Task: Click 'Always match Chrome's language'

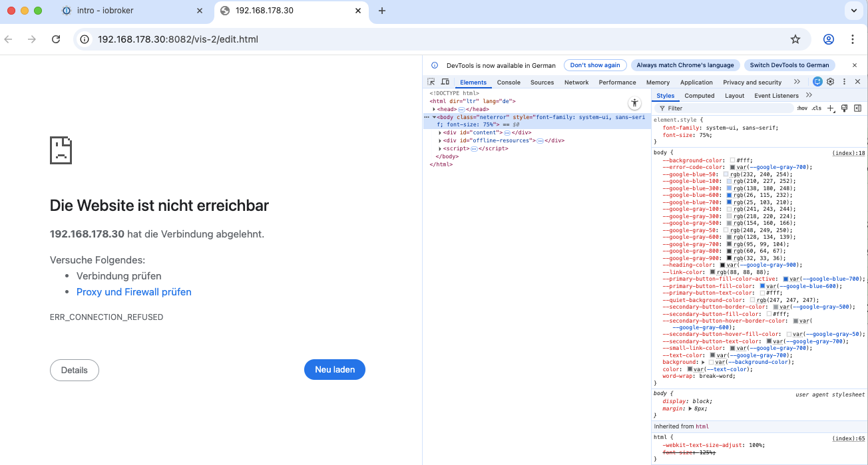Action: (x=685, y=65)
